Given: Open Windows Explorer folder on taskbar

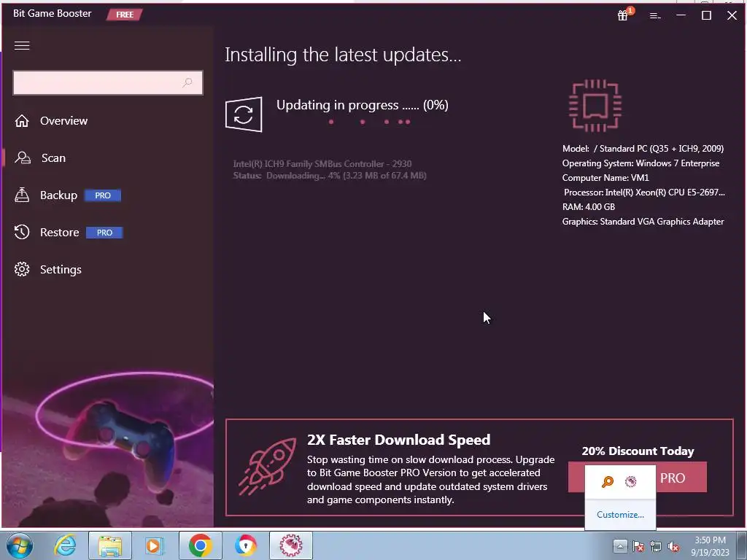Looking at the screenshot, I should [x=110, y=545].
